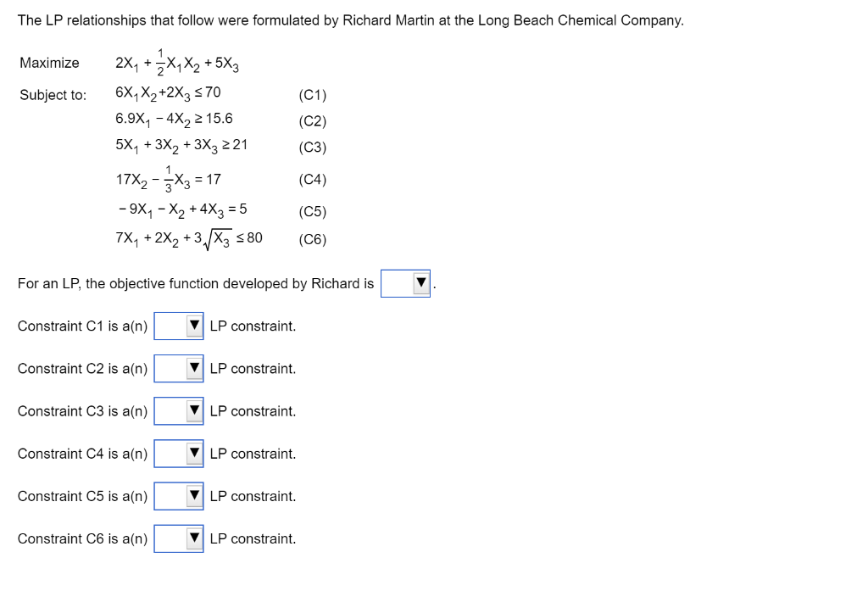The image size is (868, 591).
Task: Open the Constraint C6 answer dropdown
Action: [x=178, y=538]
